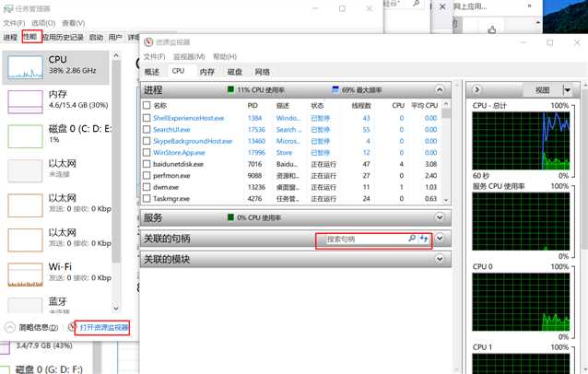The width and height of the screenshot is (588, 374).
Task: Tick the 名称 select-all checkbox header
Action: pos(147,105)
